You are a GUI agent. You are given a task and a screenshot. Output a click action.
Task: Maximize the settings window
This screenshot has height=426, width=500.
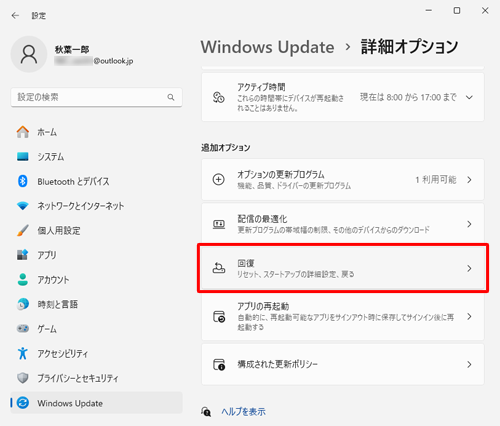coord(457,11)
